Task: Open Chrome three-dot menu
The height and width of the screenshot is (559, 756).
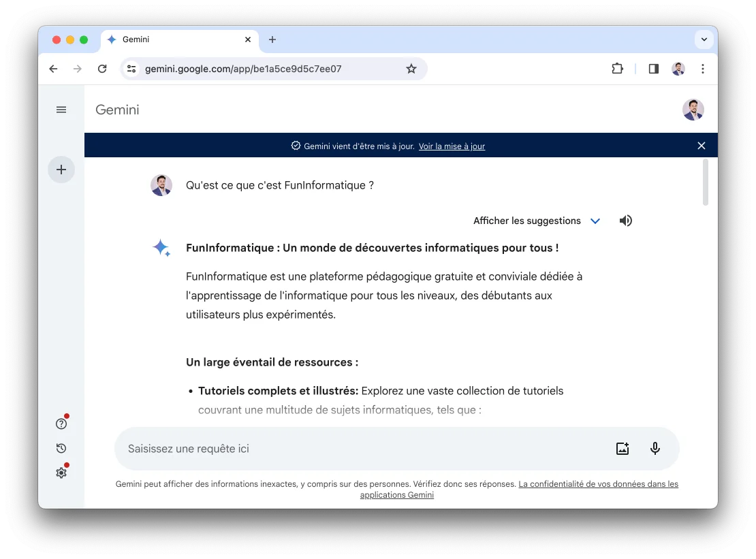Action: tap(703, 69)
